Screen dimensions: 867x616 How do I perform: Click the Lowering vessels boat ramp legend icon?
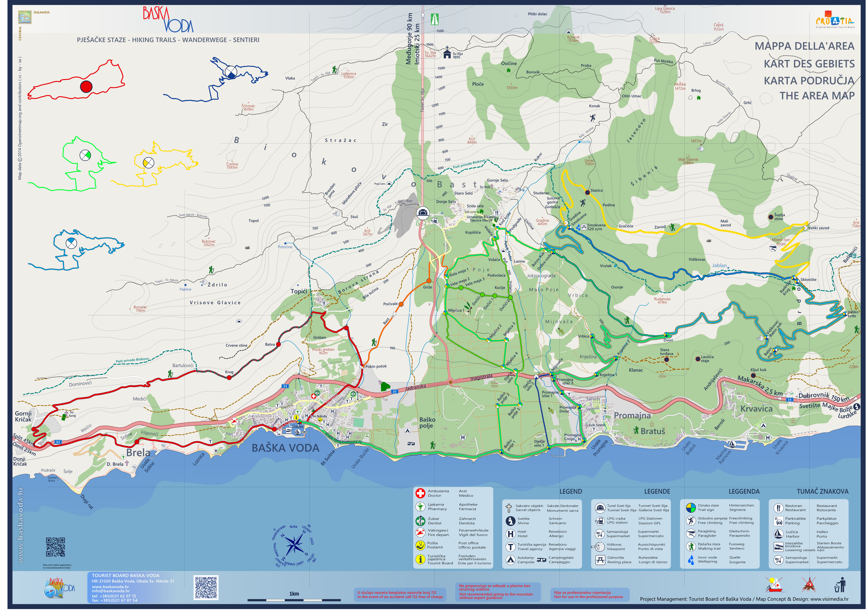778,547
